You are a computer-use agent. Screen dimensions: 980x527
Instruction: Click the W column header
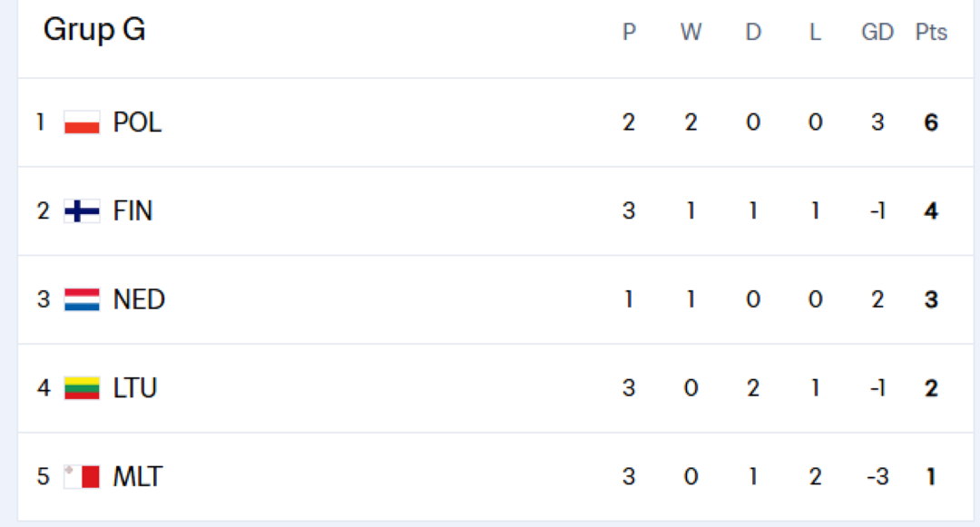[691, 32]
